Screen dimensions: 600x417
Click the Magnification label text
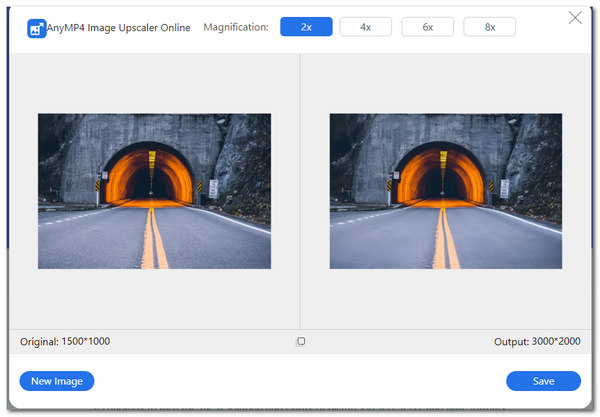pyautogui.click(x=235, y=27)
